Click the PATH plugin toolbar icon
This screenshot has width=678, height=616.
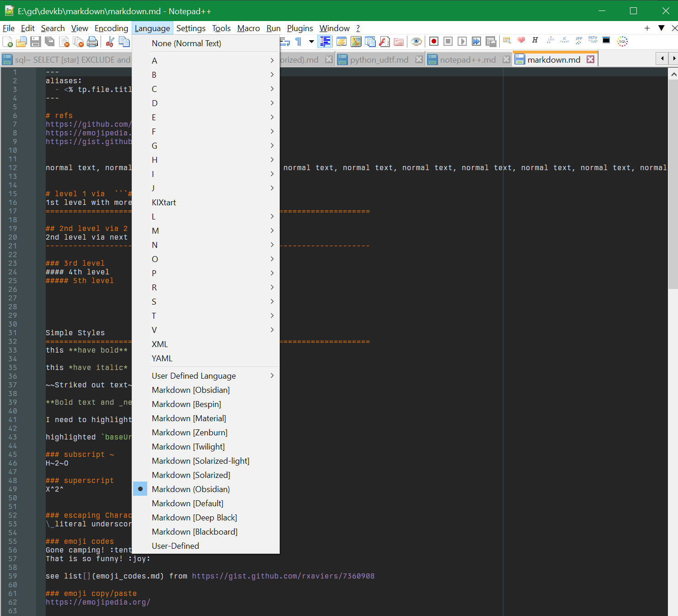coord(593,40)
